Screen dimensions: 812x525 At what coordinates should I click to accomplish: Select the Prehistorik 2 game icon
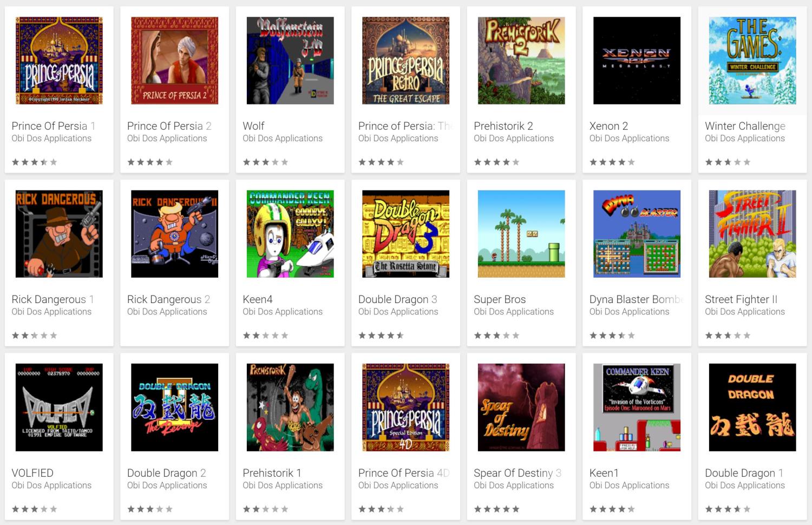click(x=521, y=61)
